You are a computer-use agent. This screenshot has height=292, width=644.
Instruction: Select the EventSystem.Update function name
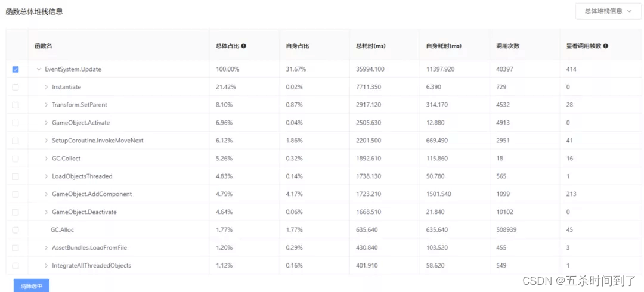coord(73,69)
